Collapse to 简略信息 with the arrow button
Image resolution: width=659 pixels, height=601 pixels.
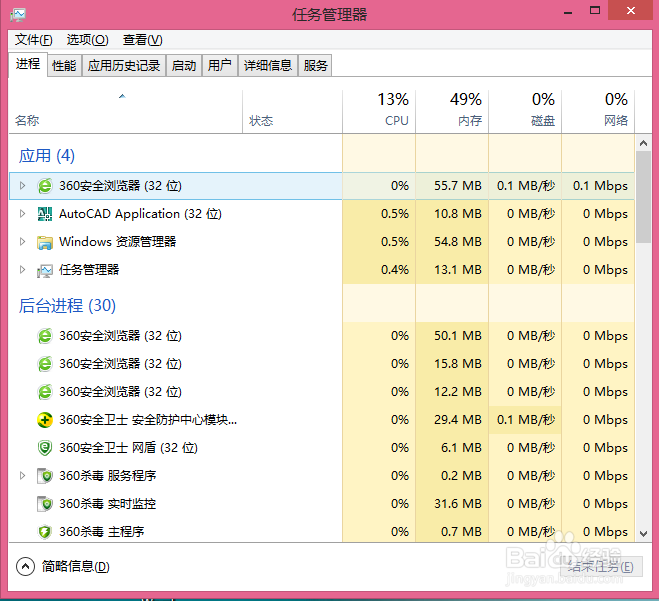[26, 567]
